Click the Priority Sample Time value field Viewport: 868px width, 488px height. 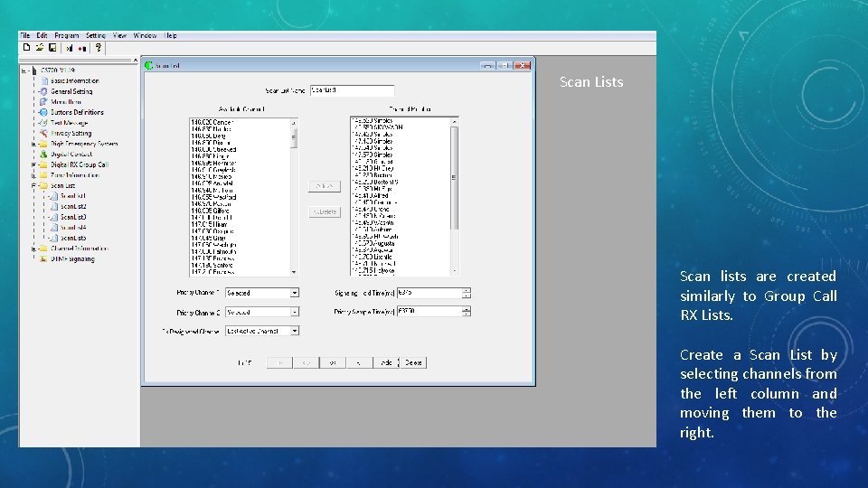coord(429,312)
